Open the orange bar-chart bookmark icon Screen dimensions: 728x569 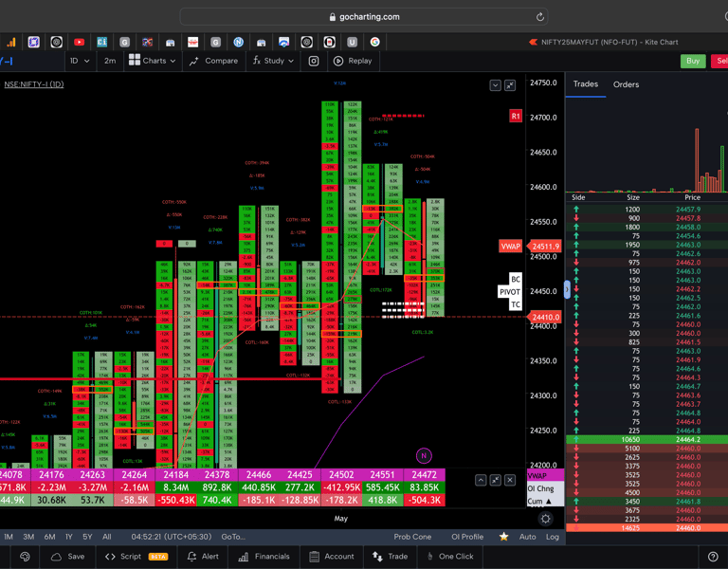coord(11,43)
